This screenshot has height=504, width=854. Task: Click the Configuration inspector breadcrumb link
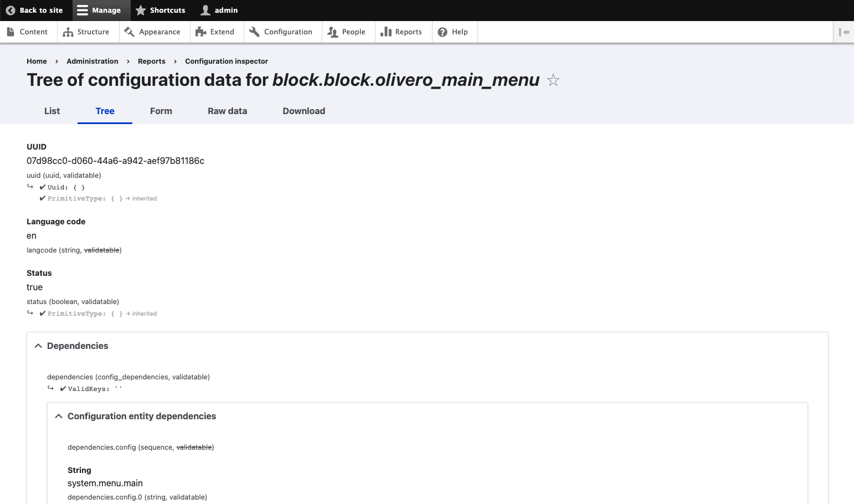coord(227,61)
